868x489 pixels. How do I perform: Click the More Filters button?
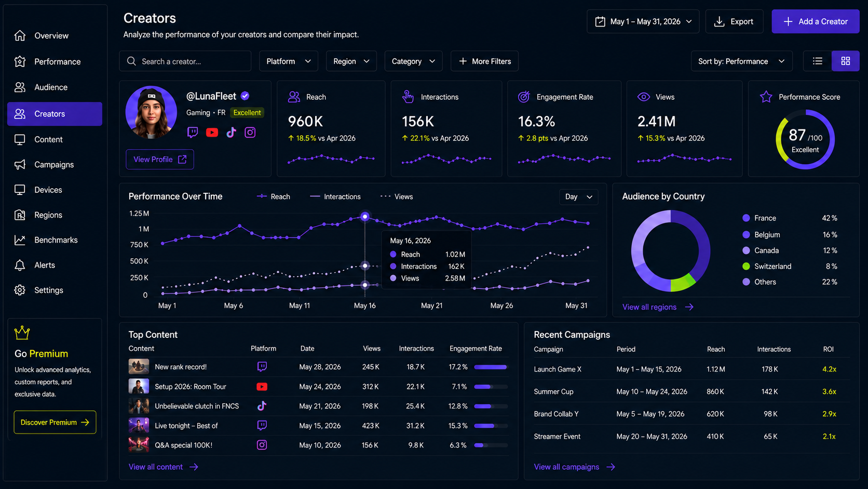pyautogui.click(x=484, y=61)
